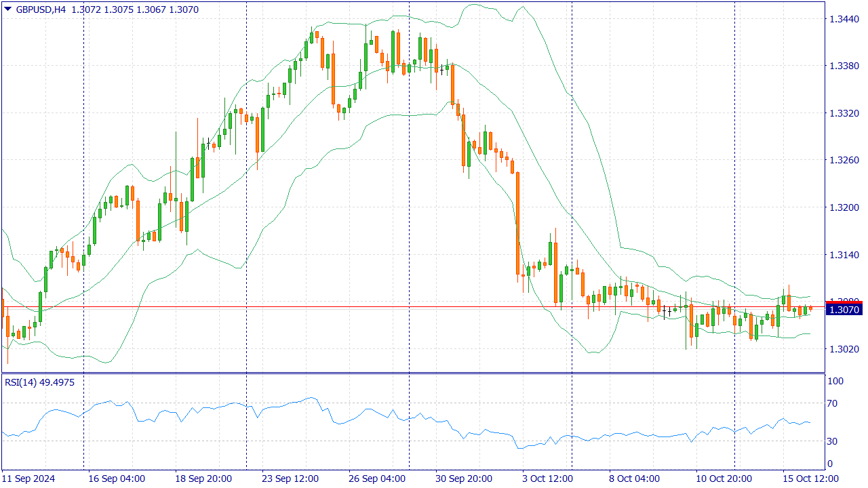The width and height of the screenshot is (868, 488).
Task: Click the GBPUSD,H4 chart title text
Action: [x=41, y=9]
